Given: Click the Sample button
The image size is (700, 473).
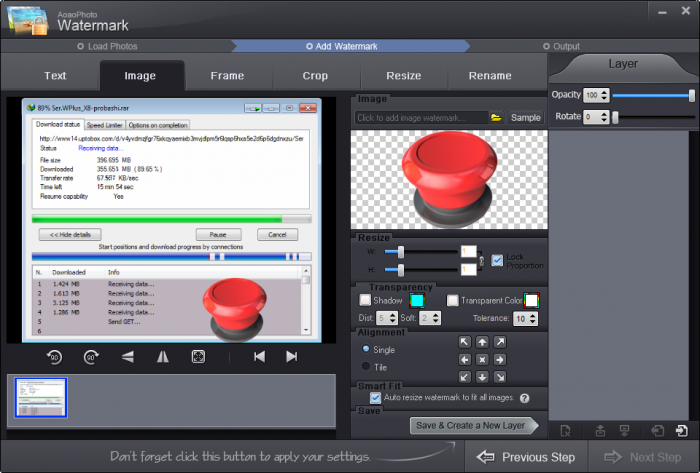Looking at the screenshot, I should 525,118.
